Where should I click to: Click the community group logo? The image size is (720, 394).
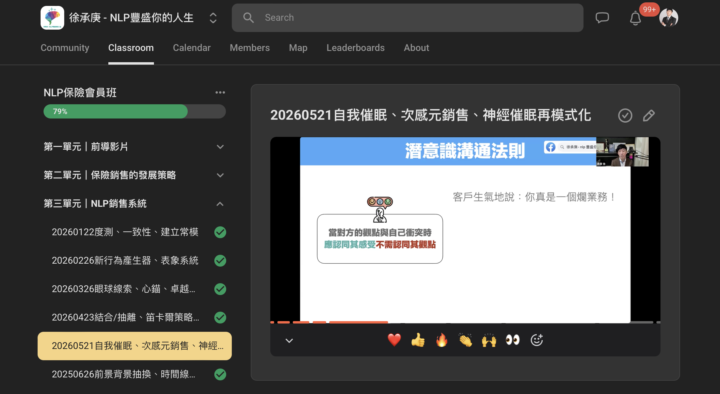pos(52,17)
